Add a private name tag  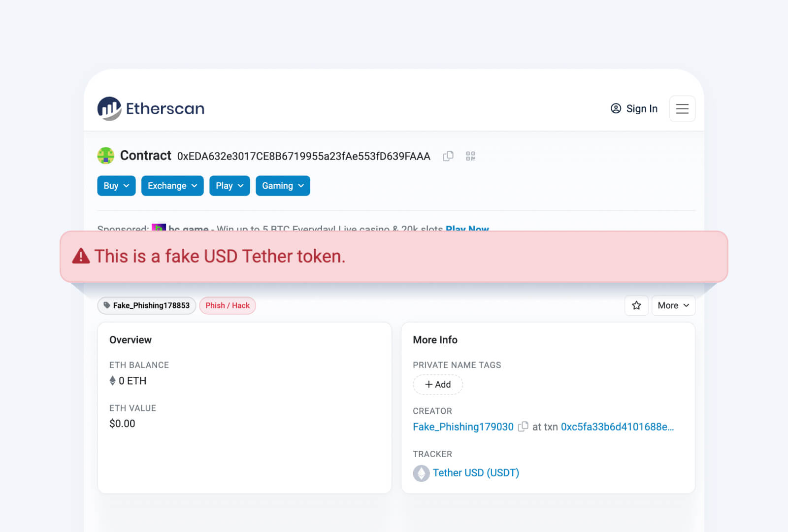tap(438, 385)
